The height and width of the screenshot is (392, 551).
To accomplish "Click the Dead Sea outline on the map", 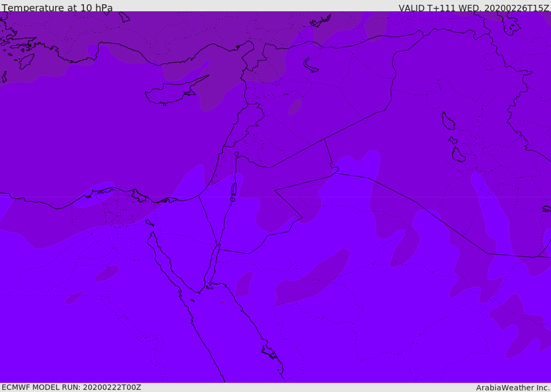I will (x=234, y=190).
